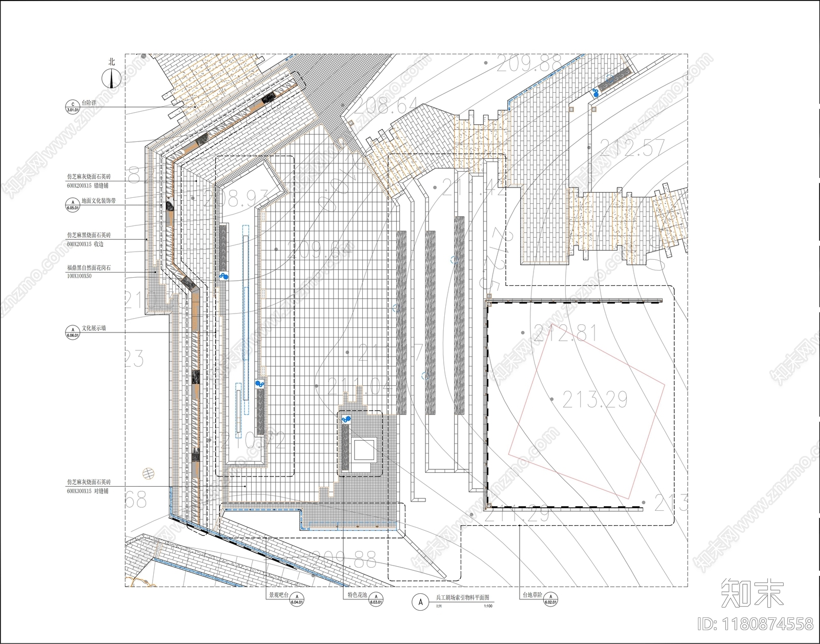
Task: Click the 比例 scale label
Action: (x=439, y=606)
